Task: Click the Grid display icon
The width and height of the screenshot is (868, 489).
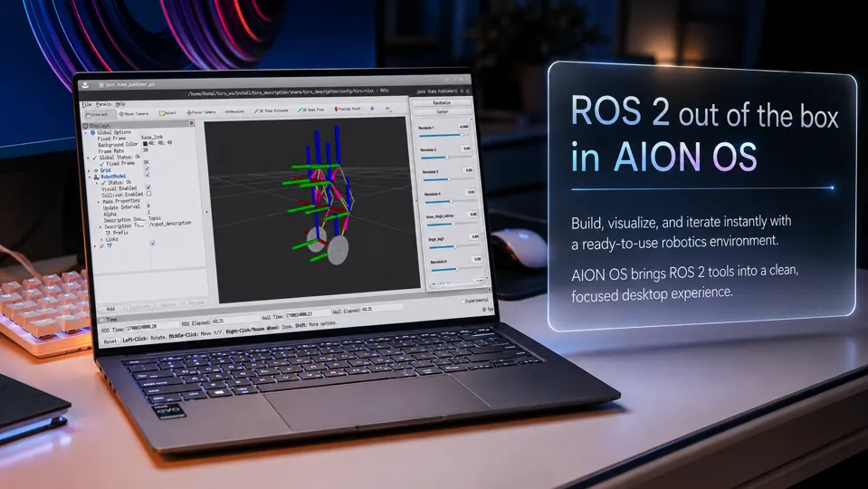Action: (96, 170)
